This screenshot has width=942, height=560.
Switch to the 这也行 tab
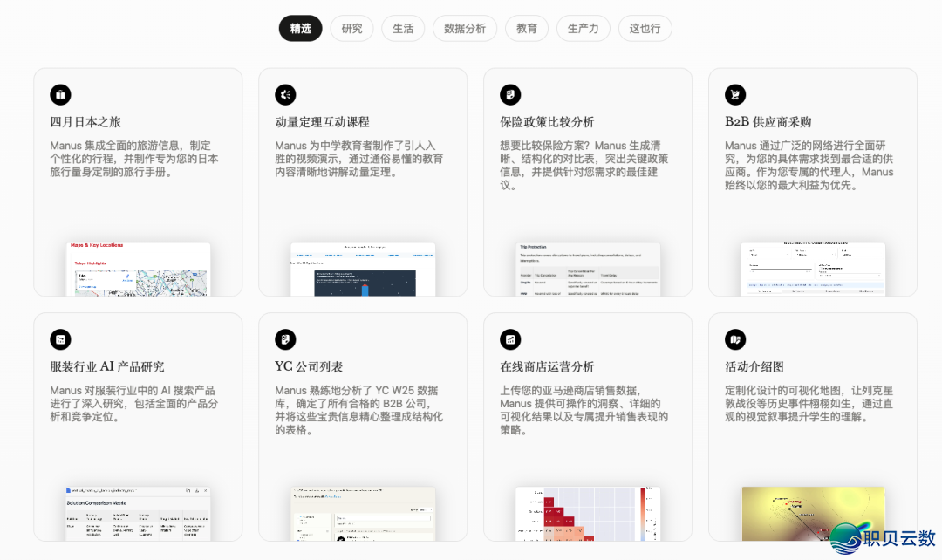pos(645,28)
